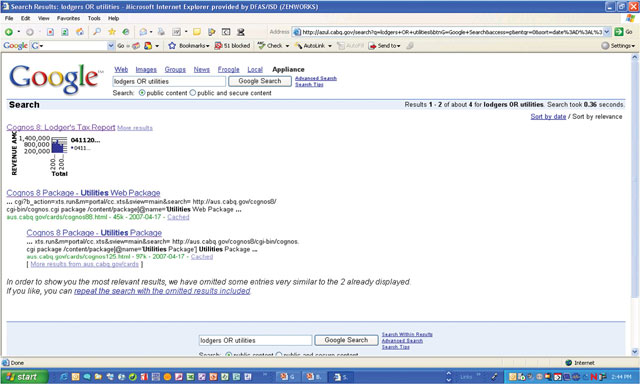Click 'repeat the search with omitted results included'

tap(162, 291)
